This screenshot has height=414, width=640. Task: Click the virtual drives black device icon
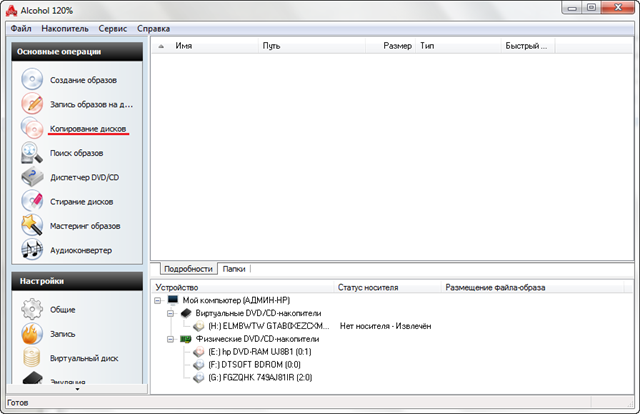(x=186, y=313)
